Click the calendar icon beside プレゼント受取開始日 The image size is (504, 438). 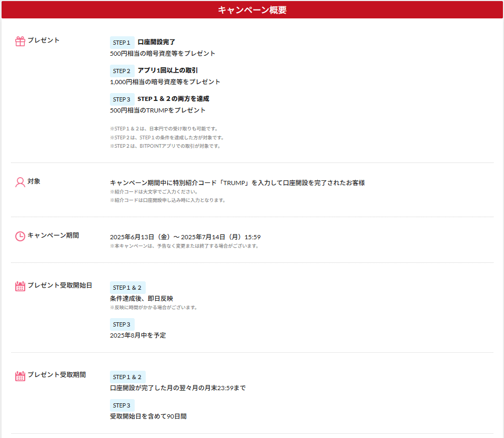[20, 286]
